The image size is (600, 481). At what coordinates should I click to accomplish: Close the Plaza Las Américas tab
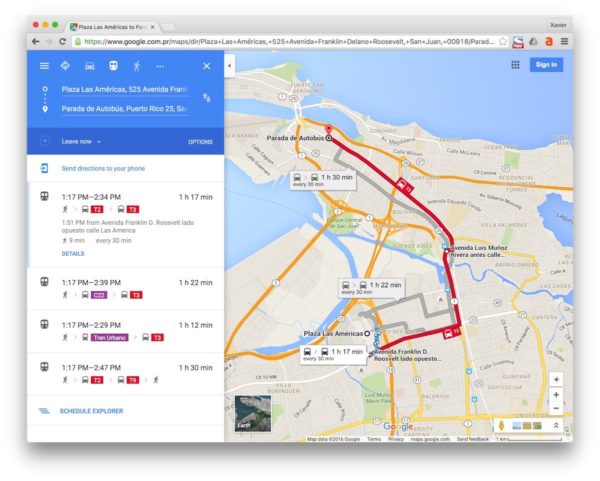point(152,27)
